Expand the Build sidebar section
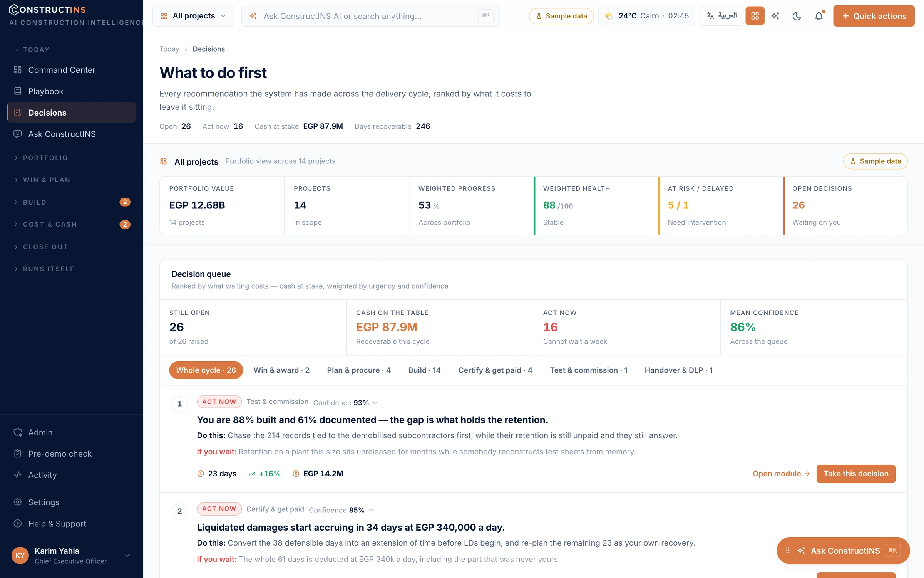The image size is (924, 578). [x=72, y=202]
